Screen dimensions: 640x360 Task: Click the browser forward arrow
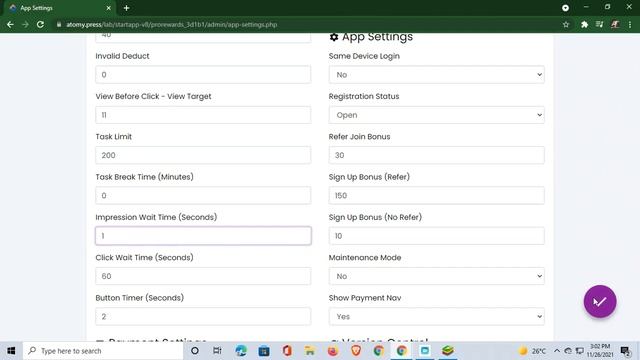coord(25,24)
